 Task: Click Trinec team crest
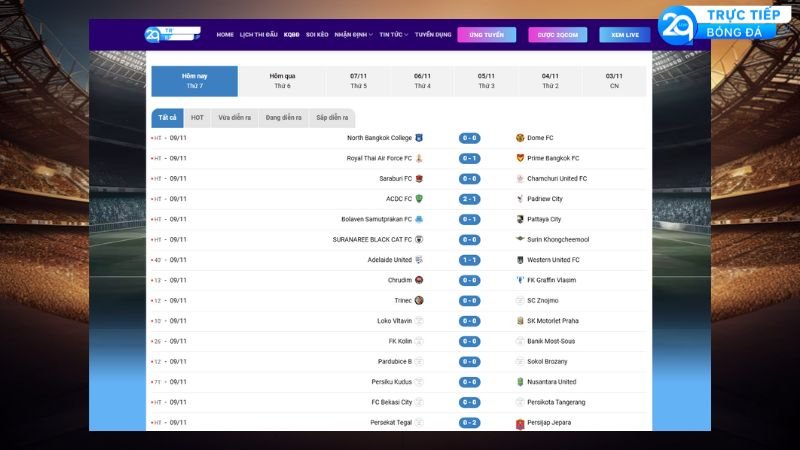(419, 301)
